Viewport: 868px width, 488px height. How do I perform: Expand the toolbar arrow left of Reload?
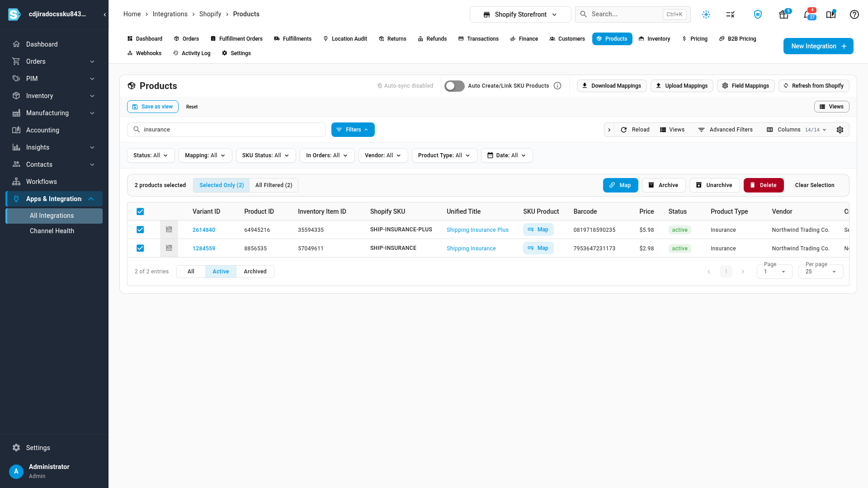tap(609, 130)
